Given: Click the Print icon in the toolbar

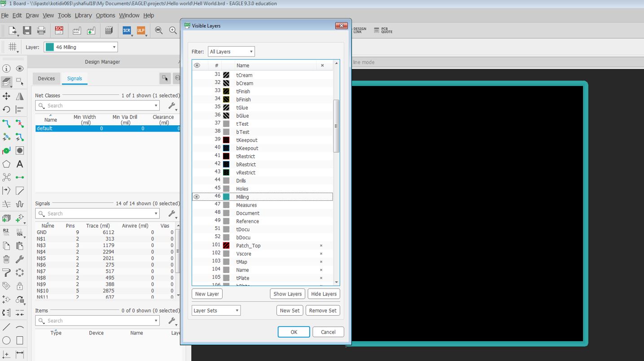Looking at the screenshot, I should pos(41,31).
